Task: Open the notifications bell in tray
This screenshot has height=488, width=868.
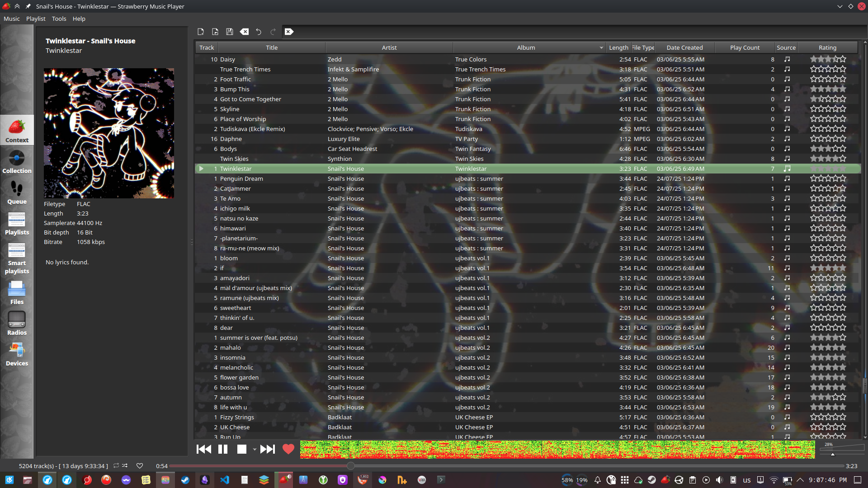Action: pyautogui.click(x=598, y=480)
